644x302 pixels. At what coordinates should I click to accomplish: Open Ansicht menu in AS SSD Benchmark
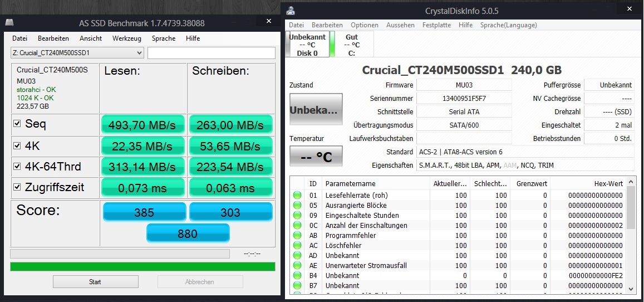pyautogui.click(x=91, y=38)
